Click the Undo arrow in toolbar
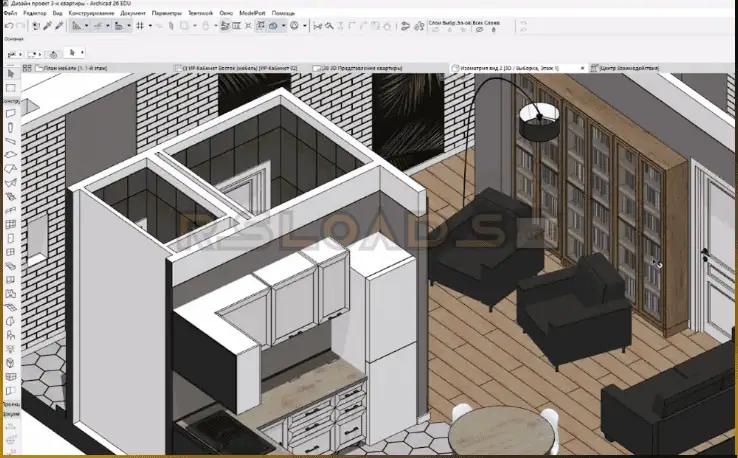This screenshot has height=458, width=738. pos(9,26)
